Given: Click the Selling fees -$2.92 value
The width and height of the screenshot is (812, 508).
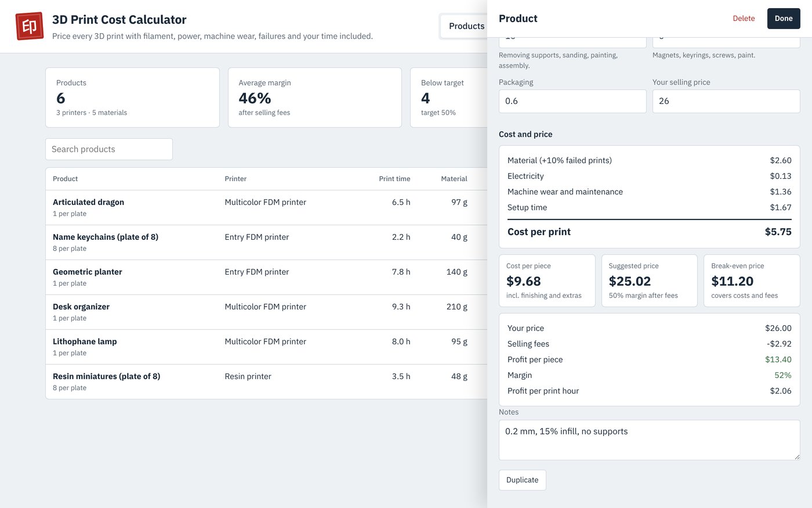Looking at the screenshot, I should pyautogui.click(x=779, y=344).
